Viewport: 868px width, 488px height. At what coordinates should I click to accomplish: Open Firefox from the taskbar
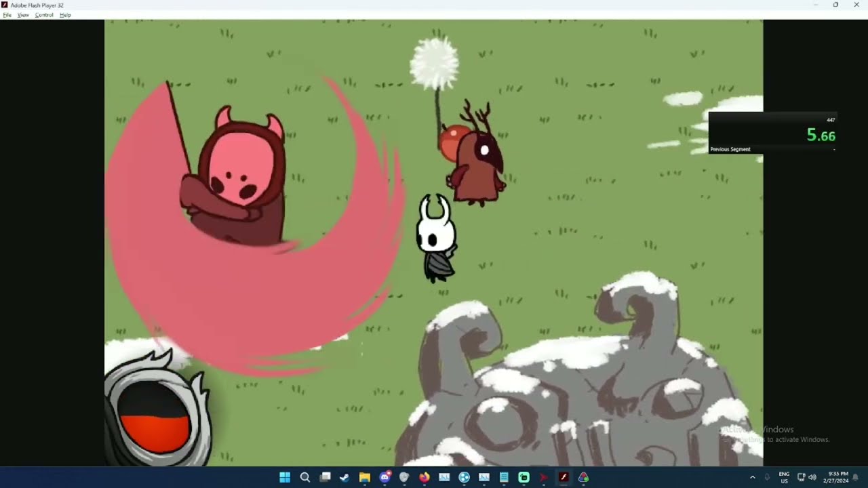tap(425, 477)
